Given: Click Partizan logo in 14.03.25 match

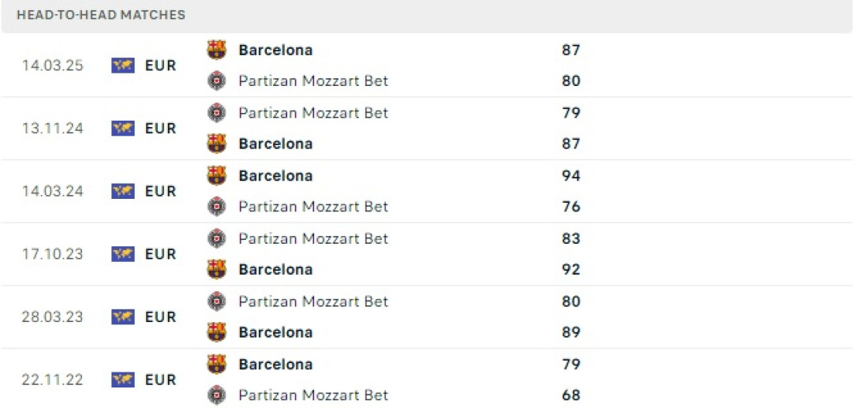Looking at the screenshot, I should click(216, 80).
